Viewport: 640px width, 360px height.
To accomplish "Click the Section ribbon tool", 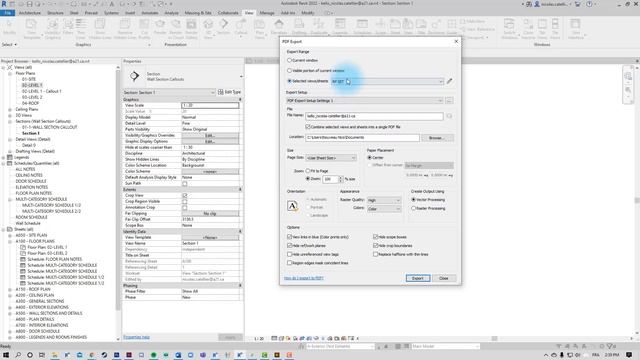I will [x=224, y=27].
